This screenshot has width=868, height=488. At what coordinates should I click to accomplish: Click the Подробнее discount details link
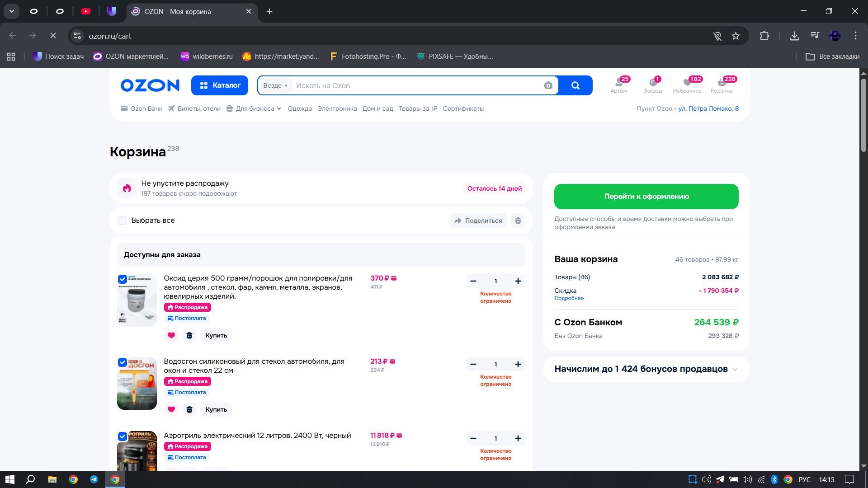click(x=569, y=298)
